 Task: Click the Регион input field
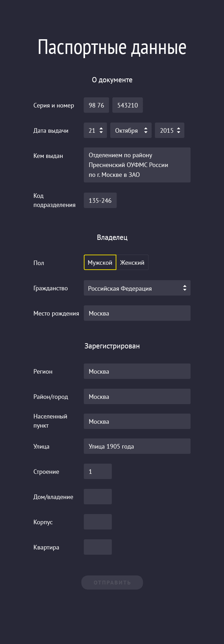(x=137, y=371)
